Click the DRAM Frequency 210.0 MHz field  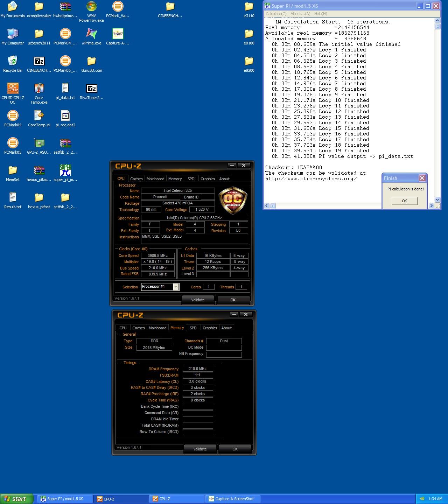coord(198,369)
